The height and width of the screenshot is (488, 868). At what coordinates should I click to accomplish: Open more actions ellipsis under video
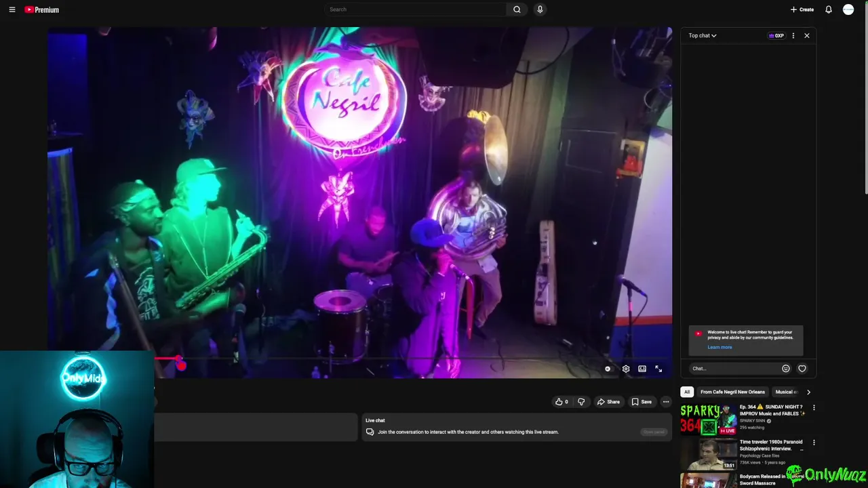tap(666, 402)
